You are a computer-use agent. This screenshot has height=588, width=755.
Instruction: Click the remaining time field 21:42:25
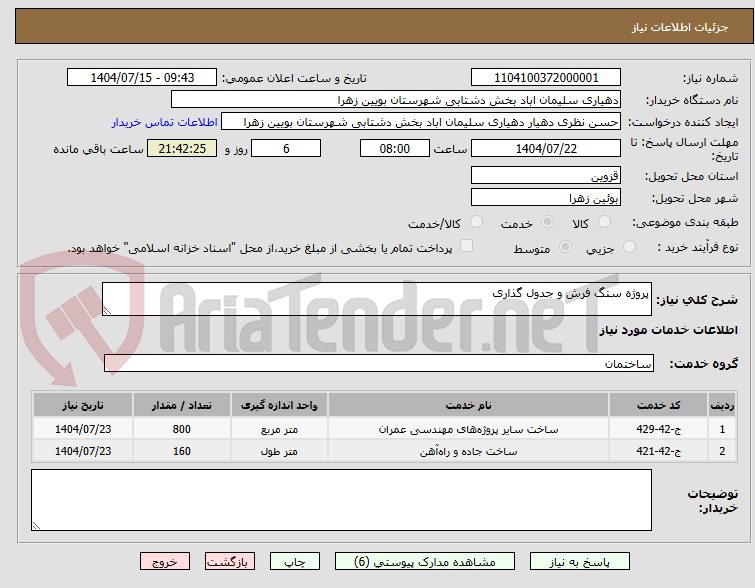tap(182, 148)
